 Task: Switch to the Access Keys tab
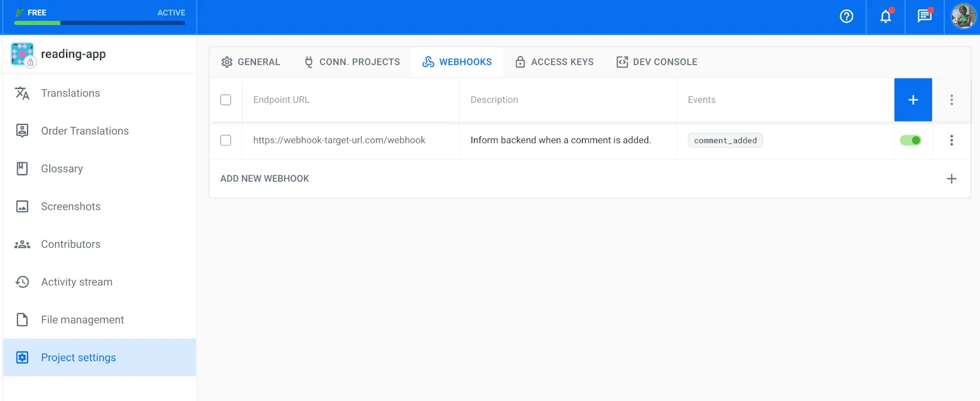click(554, 62)
